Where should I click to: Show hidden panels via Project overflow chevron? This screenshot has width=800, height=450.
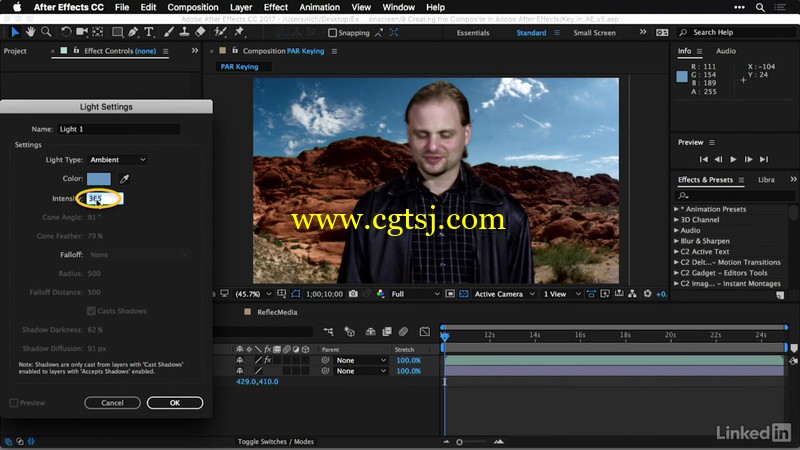tap(195, 51)
